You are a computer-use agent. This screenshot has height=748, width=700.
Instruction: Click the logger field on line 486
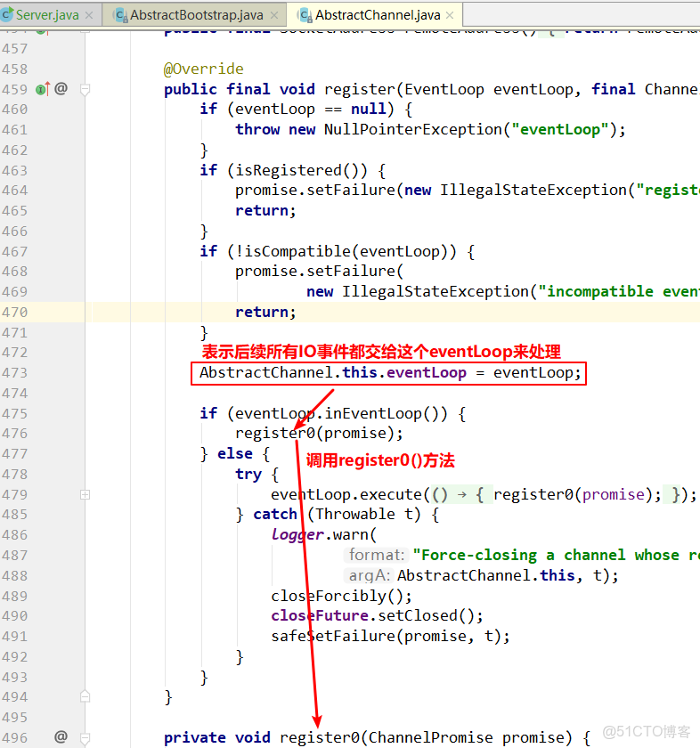tap(297, 535)
